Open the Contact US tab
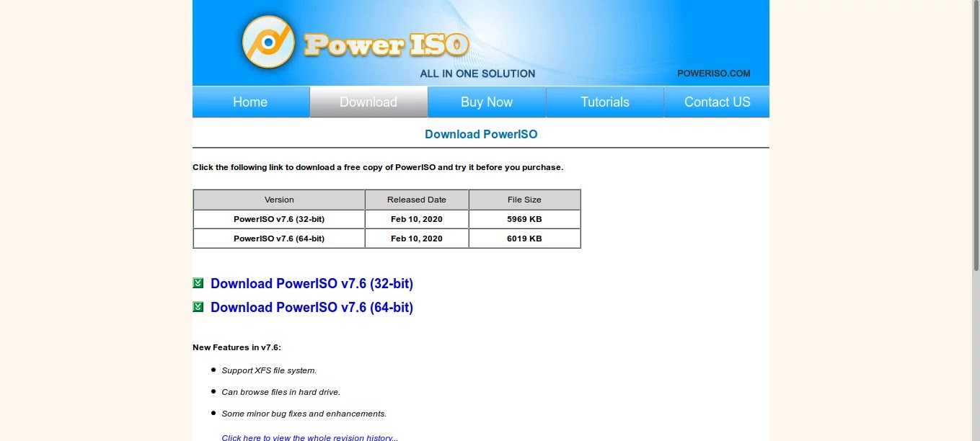Viewport: 980px width, 441px height. coord(717,102)
